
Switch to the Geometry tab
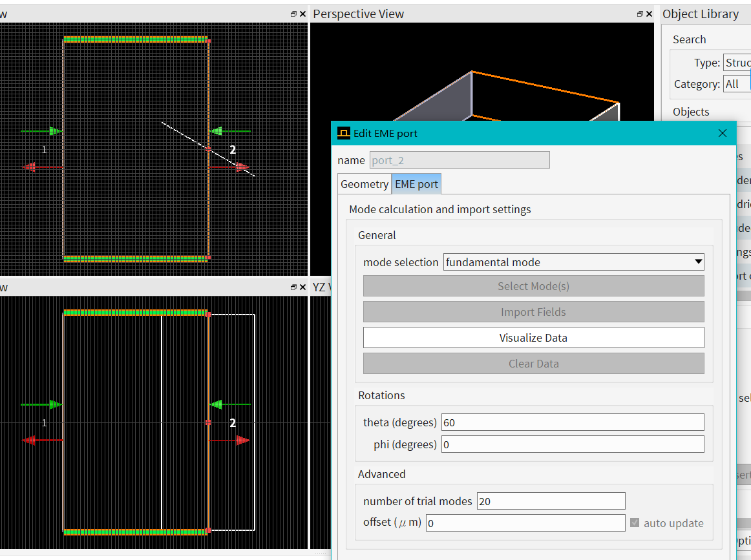(365, 184)
